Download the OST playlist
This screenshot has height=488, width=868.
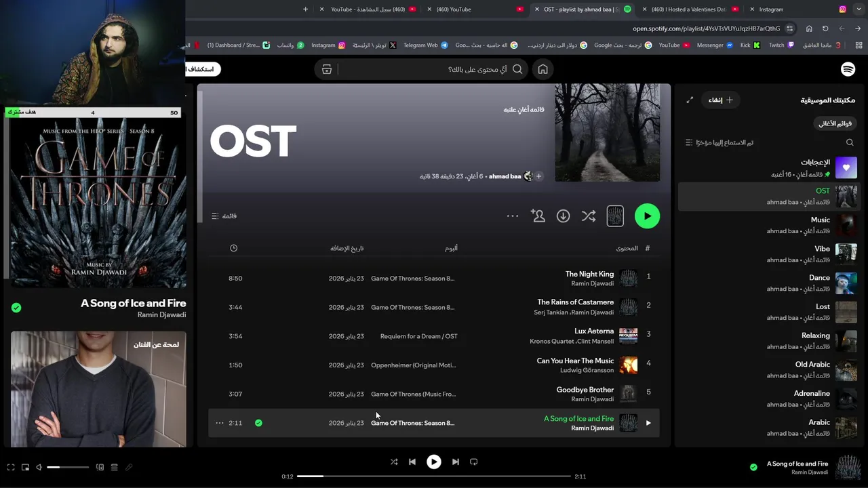coord(563,216)
